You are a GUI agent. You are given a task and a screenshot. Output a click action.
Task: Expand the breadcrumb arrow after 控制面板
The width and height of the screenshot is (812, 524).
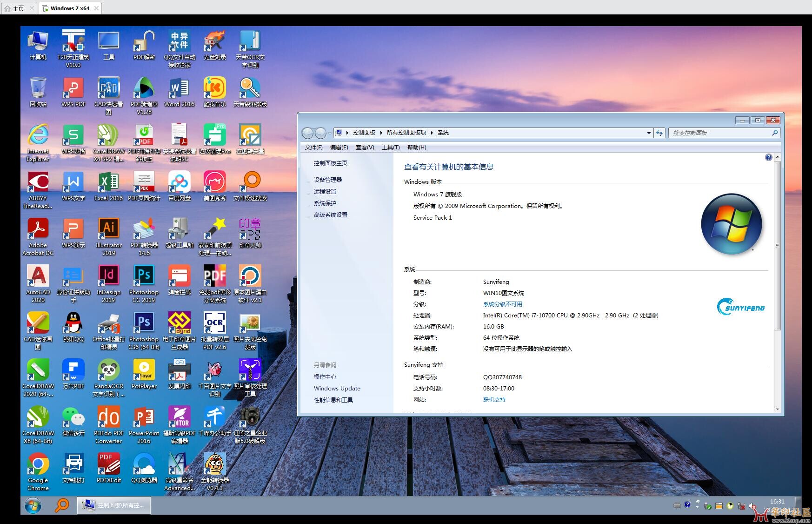point(381,133)
